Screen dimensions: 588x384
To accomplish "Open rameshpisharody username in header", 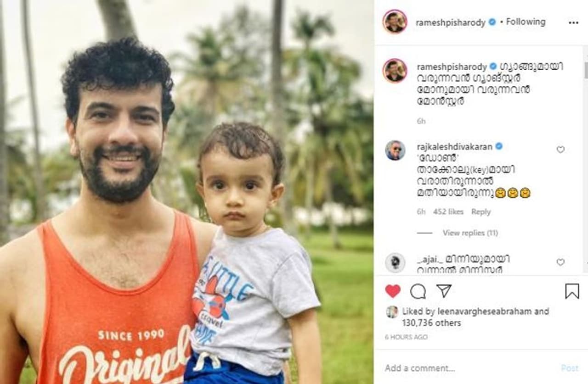I will click(x=451, y=22).
